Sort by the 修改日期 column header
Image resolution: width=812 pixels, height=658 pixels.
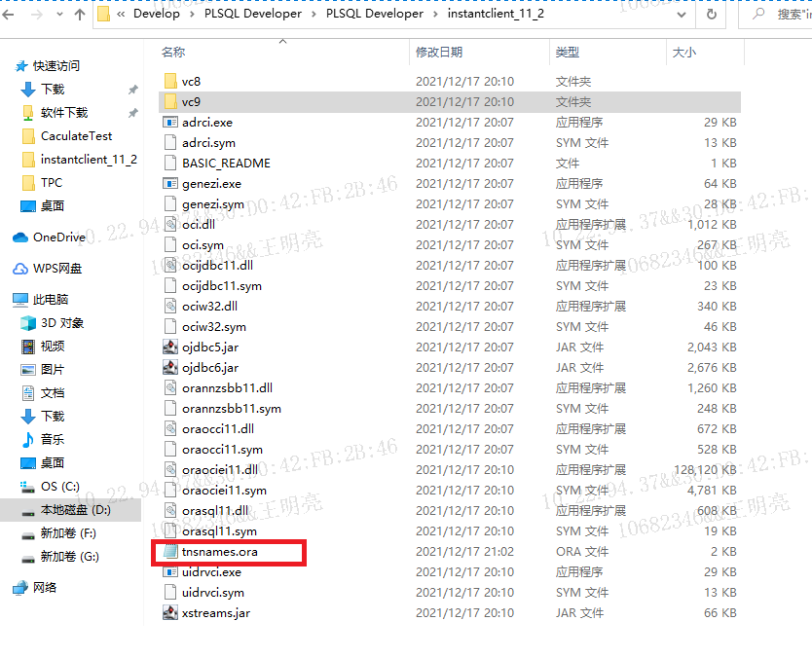click(439, 52)
